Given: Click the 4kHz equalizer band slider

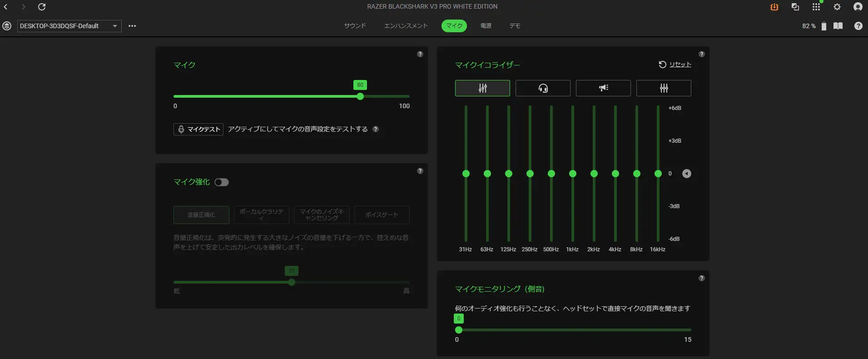Looking at the screenshot, I should [615, 174].
